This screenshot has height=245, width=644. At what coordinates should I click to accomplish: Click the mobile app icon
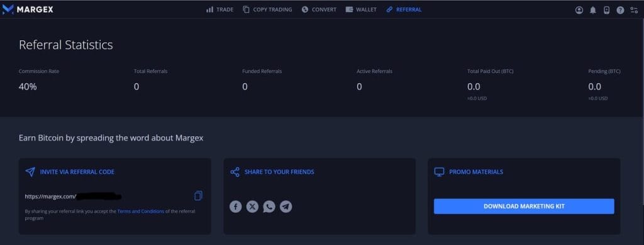[607, 10]
